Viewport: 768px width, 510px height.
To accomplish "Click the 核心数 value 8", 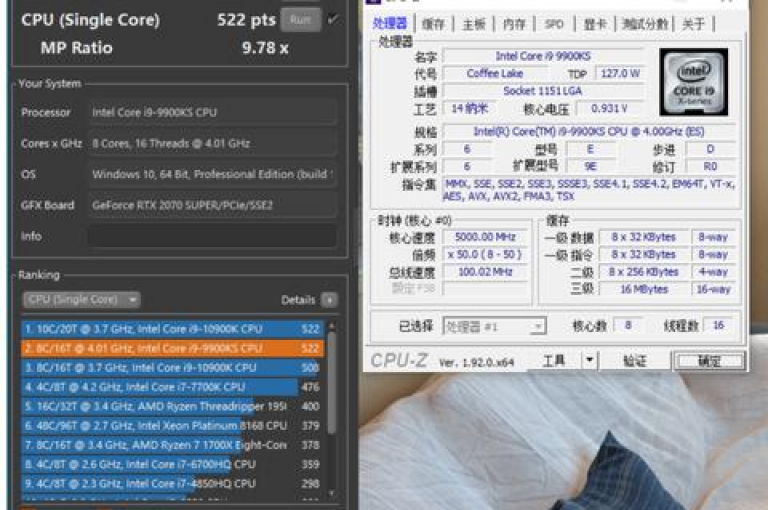I will [x=628, y=325].
